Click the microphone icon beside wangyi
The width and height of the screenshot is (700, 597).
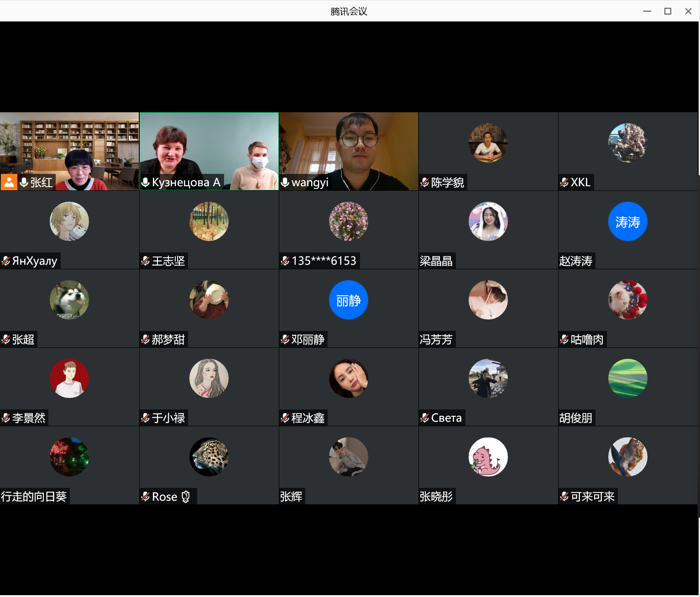coord(285,183)
